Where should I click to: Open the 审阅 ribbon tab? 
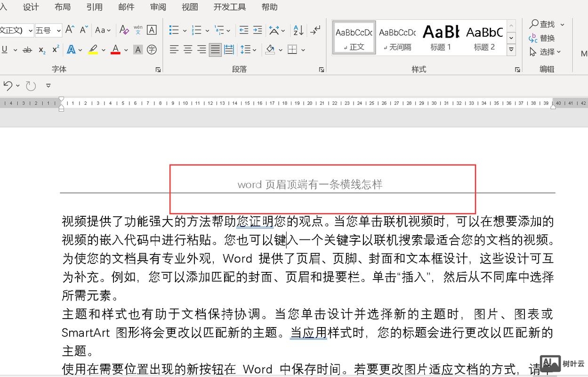[158, 7]
